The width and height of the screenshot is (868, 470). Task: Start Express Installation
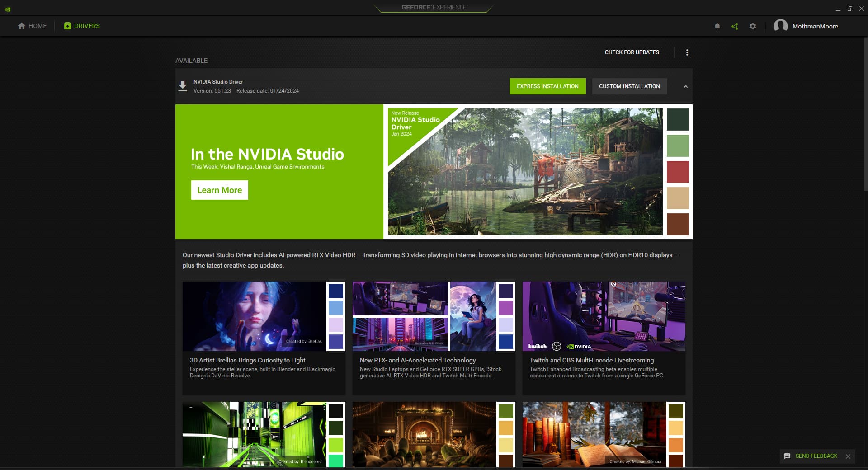547,86
